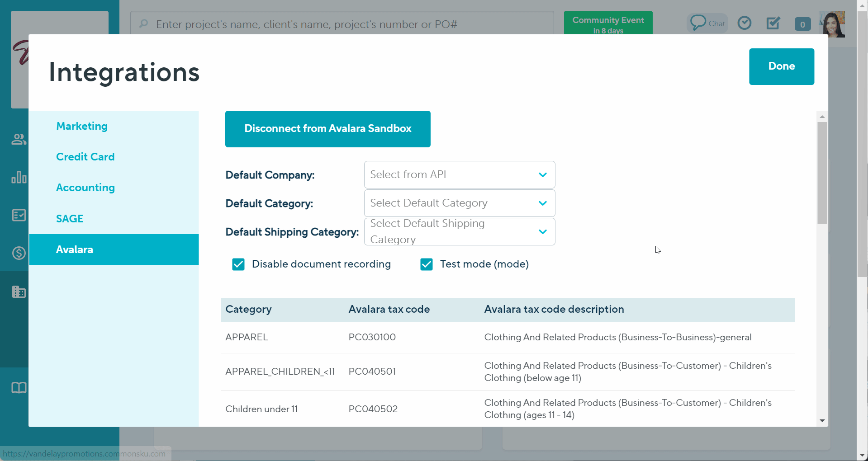Disable Test mode (mode)
The image size is (868, 461).
point(426,264)
